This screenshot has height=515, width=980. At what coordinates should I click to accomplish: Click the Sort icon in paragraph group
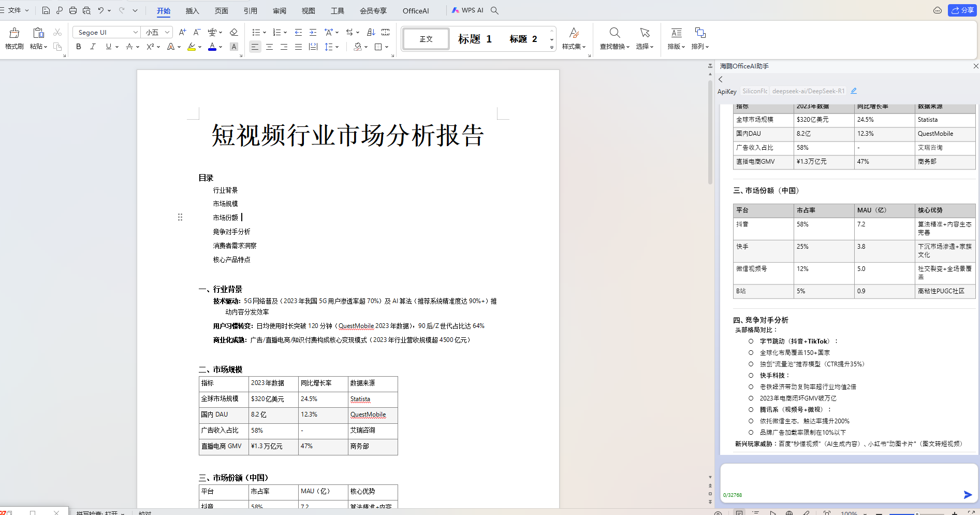click(x=371, y=32)
